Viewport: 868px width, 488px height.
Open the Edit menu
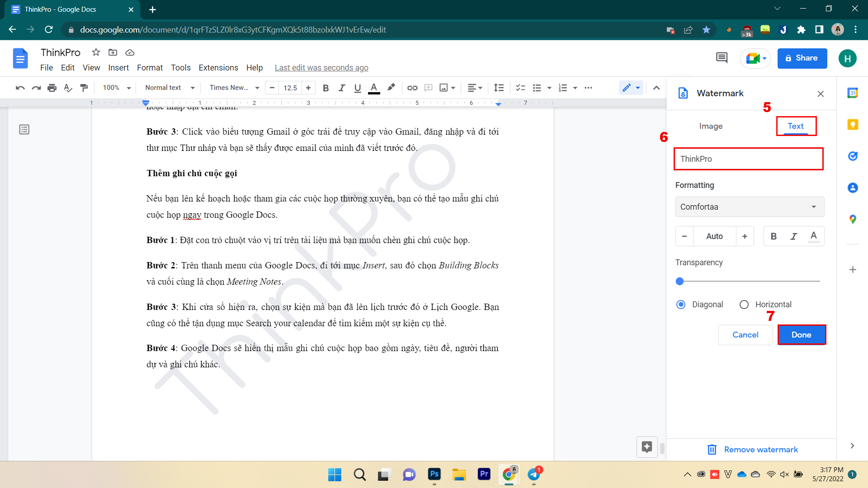tap(68, 68)
